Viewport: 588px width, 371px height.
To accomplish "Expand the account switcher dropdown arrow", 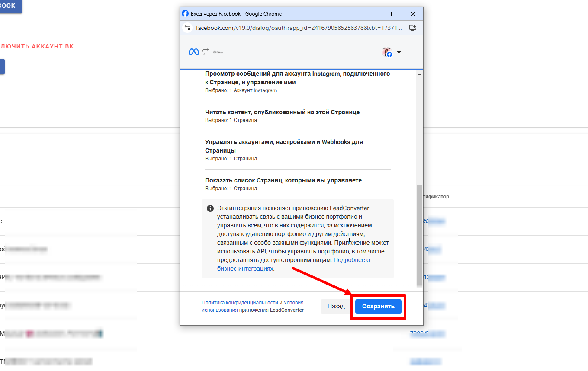I will pos(399,52).
